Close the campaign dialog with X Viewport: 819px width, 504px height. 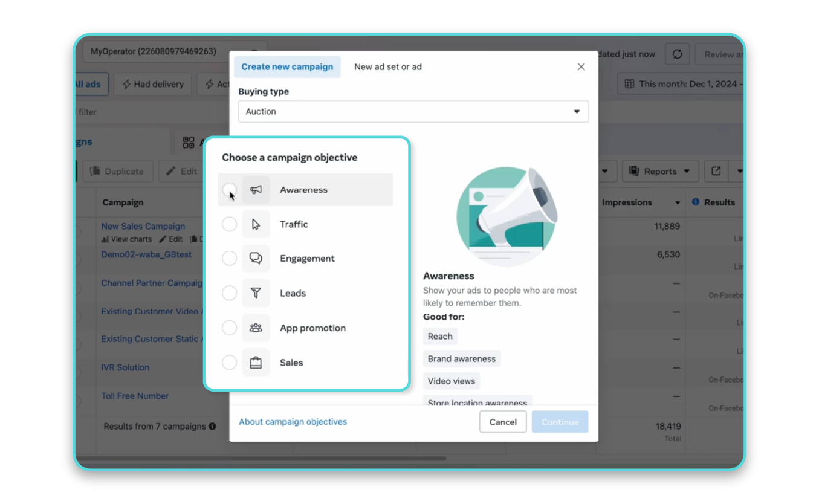click(x=581, y=67)
